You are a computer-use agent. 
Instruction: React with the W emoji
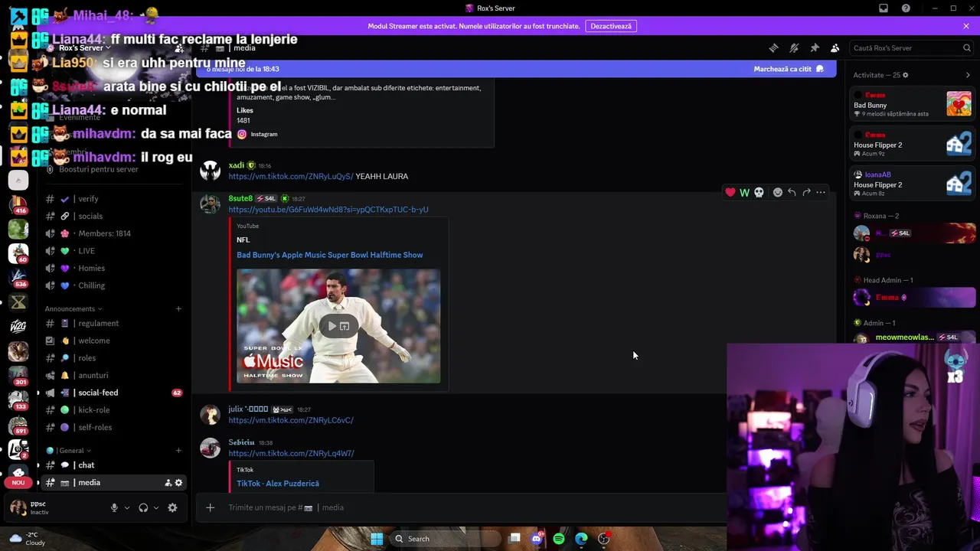click(x=744, y=192)
